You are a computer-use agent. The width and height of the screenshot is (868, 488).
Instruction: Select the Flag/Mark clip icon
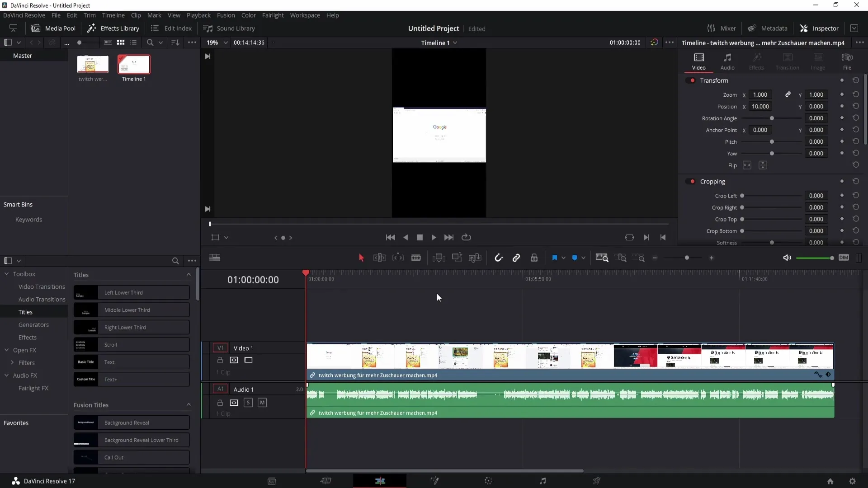[x=554, y=258]
